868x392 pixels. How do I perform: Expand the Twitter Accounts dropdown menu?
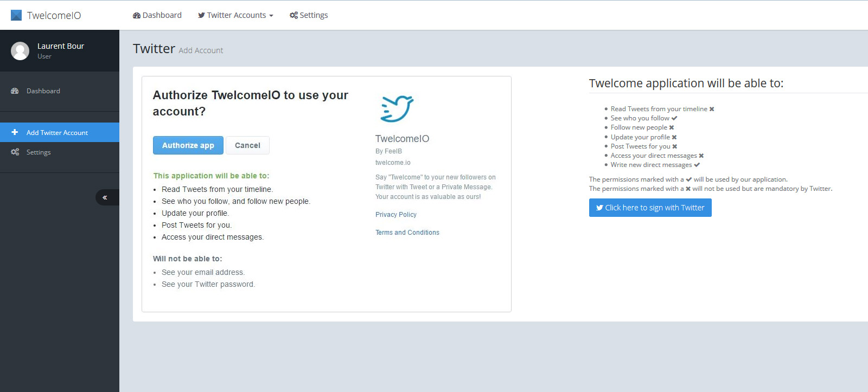235,15
